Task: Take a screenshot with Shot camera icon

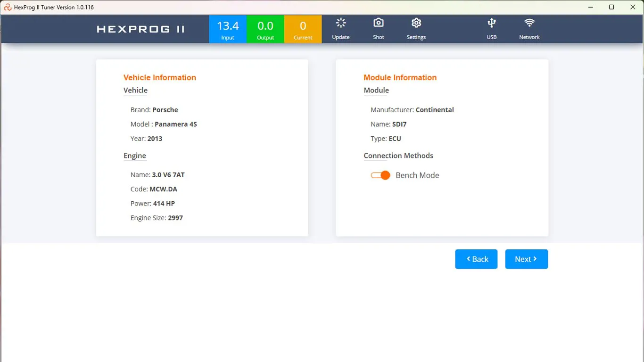Action: tap(379, 23)
